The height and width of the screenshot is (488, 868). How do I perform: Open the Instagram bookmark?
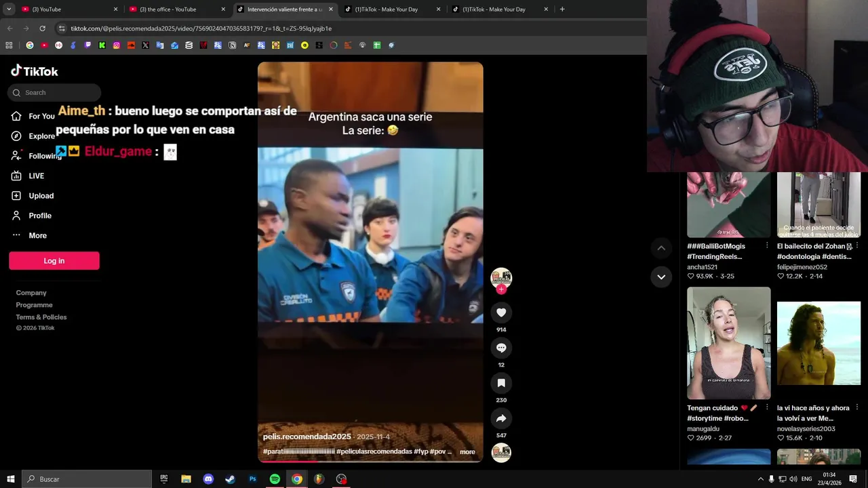pyautogui.click(x=117, y=45)
